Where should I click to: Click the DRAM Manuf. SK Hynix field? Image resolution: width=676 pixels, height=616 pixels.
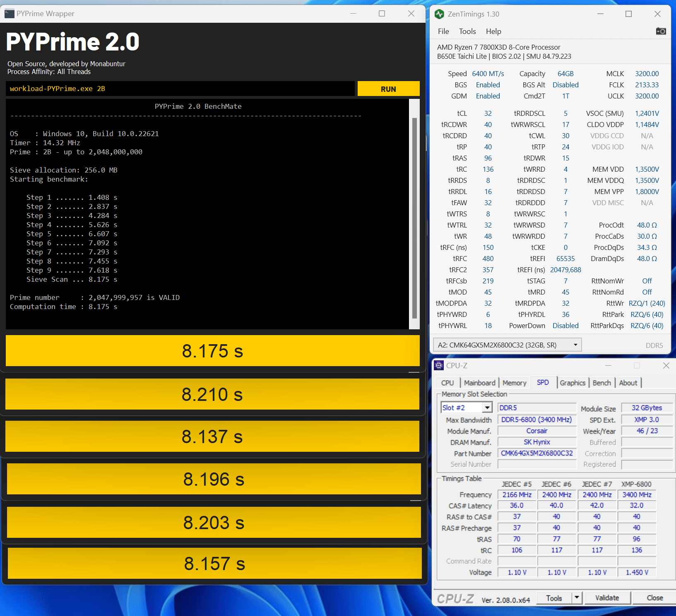pyautogui.click(x=537, y=442)
